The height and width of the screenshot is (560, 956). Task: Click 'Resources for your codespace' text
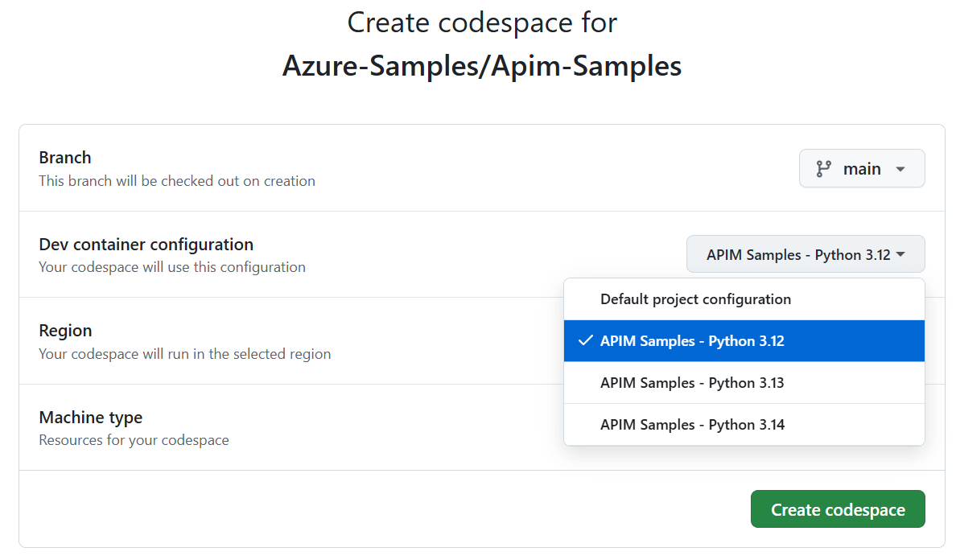pos(134,440)
